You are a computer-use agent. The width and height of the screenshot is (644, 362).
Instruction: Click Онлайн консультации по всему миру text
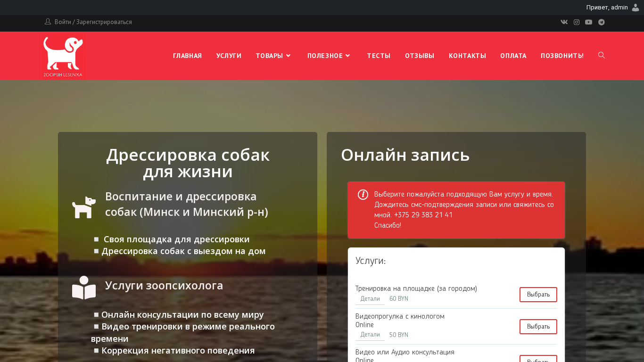(x=182, y=315)
